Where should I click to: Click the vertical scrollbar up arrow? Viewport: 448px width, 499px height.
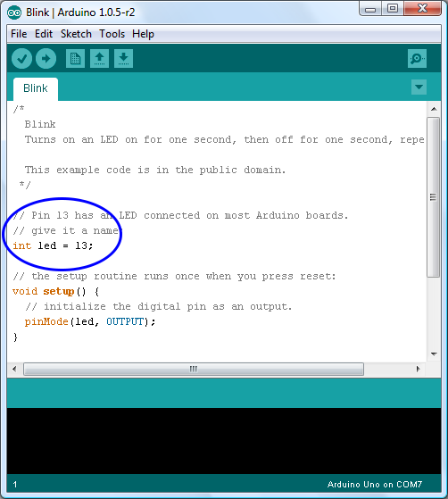[434, 109]
